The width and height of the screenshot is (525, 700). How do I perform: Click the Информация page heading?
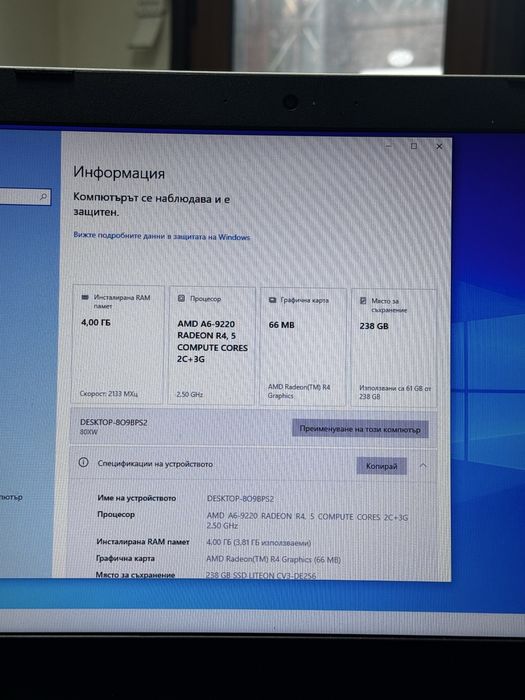click(119, 172)
